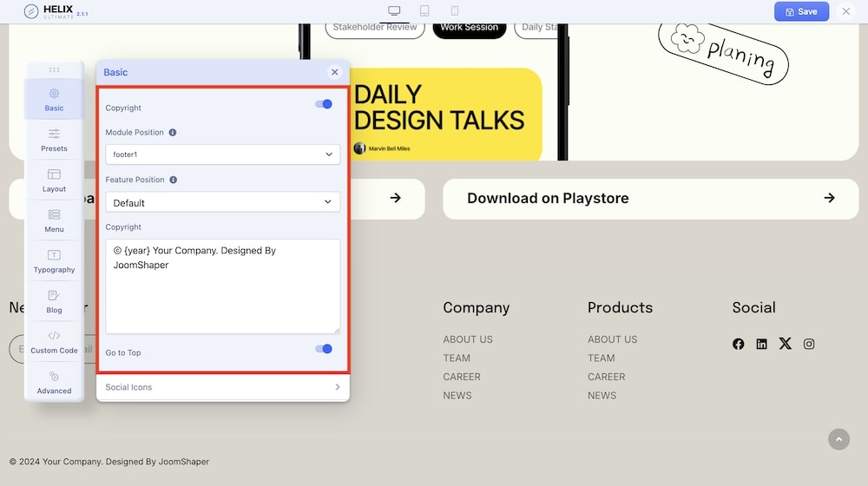The height and width of the screenshot is (486, 868).
Task: Expand the Social Icons section
Action: pyautogui.click(x=222, y=387)
